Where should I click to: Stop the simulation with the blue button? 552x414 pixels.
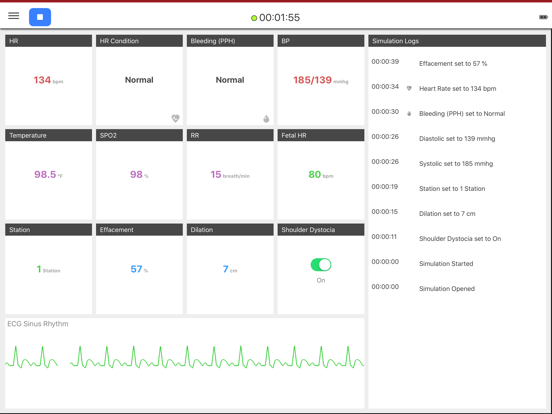(40, 17)
